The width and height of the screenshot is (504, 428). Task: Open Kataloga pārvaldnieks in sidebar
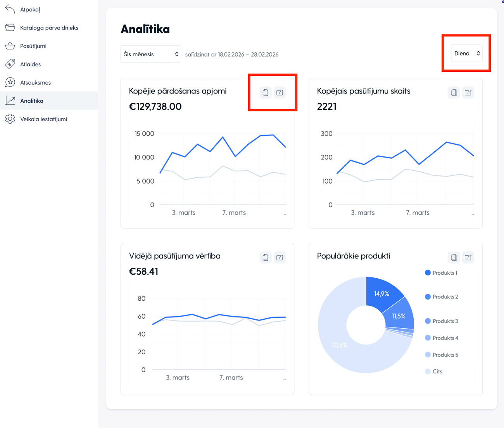click(x=49, y=28)
